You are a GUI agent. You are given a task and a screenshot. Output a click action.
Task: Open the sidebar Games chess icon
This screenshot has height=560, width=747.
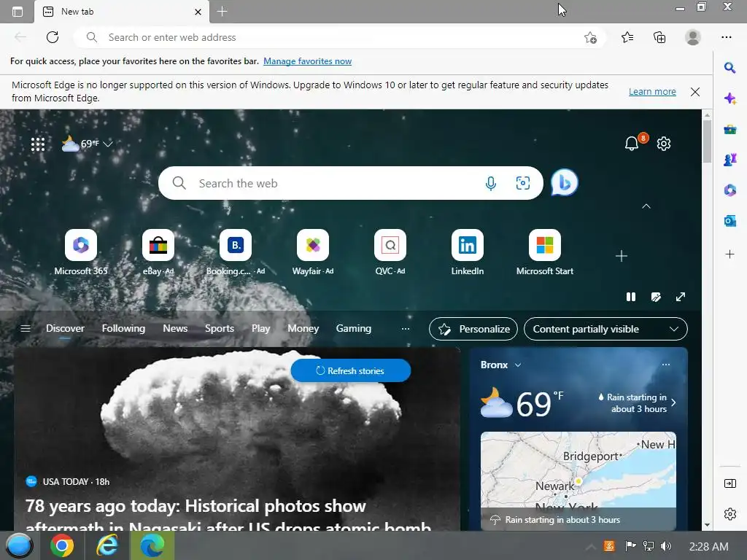point(729,160)
